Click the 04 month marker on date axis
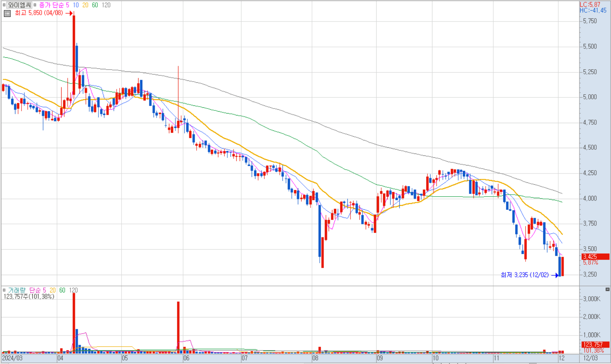 click(60, 358)
